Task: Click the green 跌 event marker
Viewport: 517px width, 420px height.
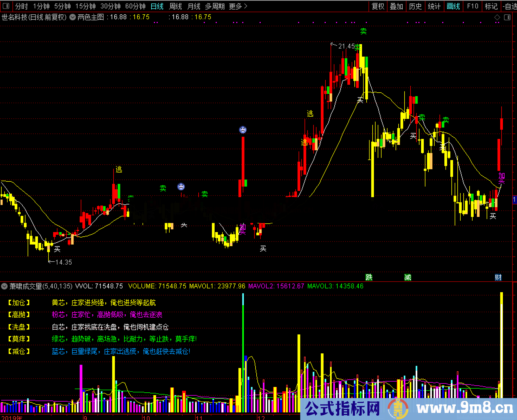Action: click(x=369, y=277)
